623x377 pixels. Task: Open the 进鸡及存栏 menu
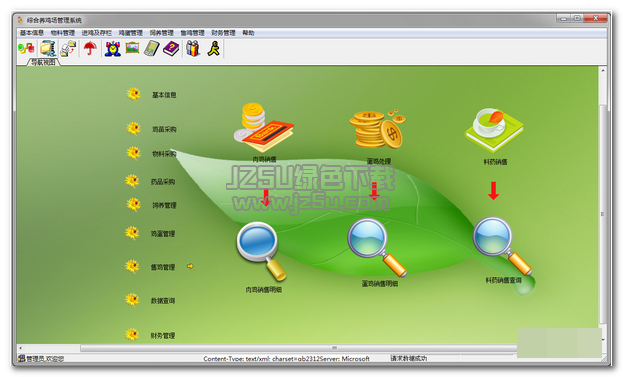pos(97,33)
